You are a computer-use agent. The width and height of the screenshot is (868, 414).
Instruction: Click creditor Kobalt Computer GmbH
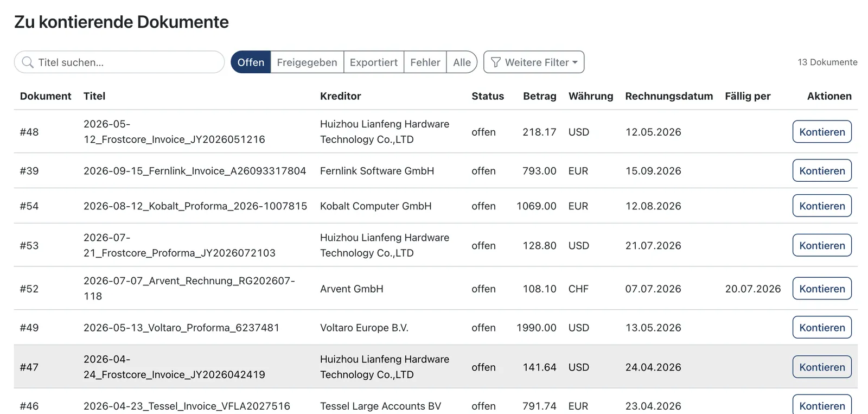[x=376, y=206]
